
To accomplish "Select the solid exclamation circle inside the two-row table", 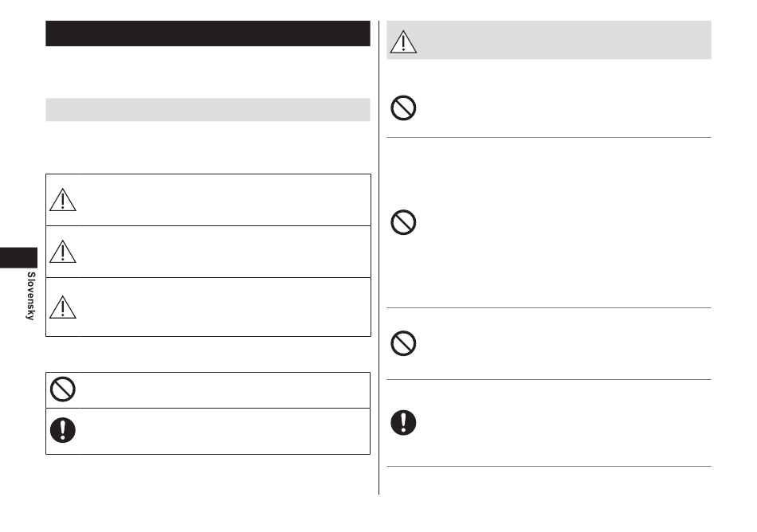I will tap(63, 430).
